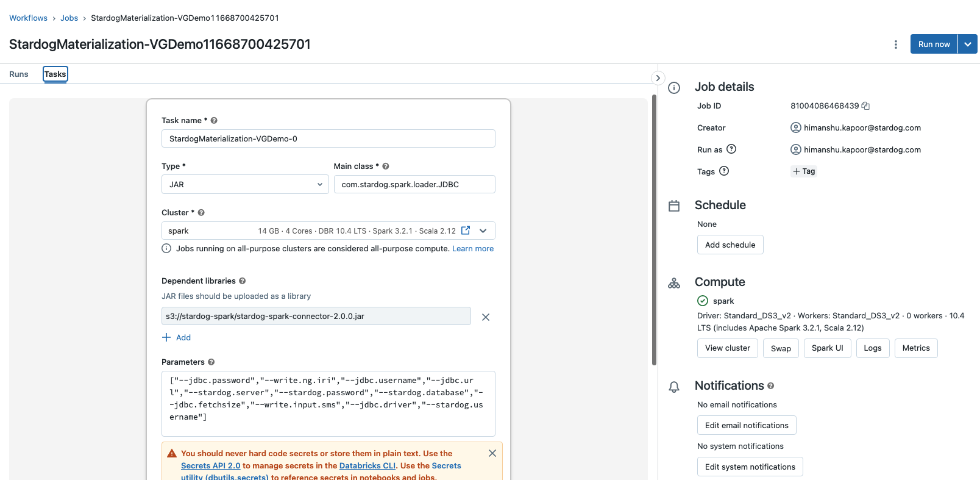Click the all-purpose compute info icon
Viewport: 980px width, 480px height.
(166, 248)
